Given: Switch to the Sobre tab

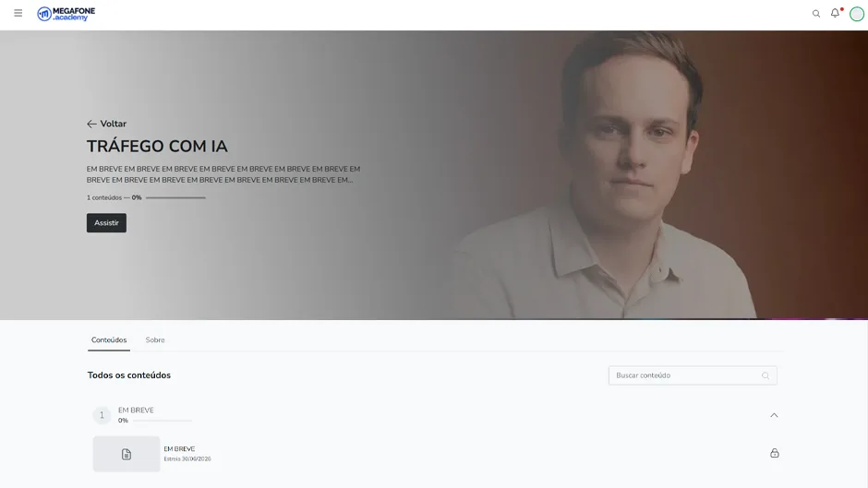Looking at the screenshot, I should 155,340.
